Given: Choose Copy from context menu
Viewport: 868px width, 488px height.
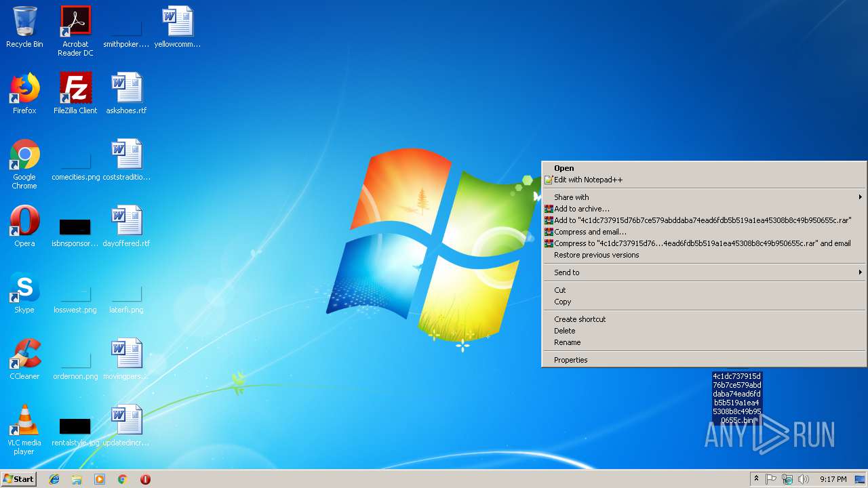Looking at the screenshot, I should point(704,302).
